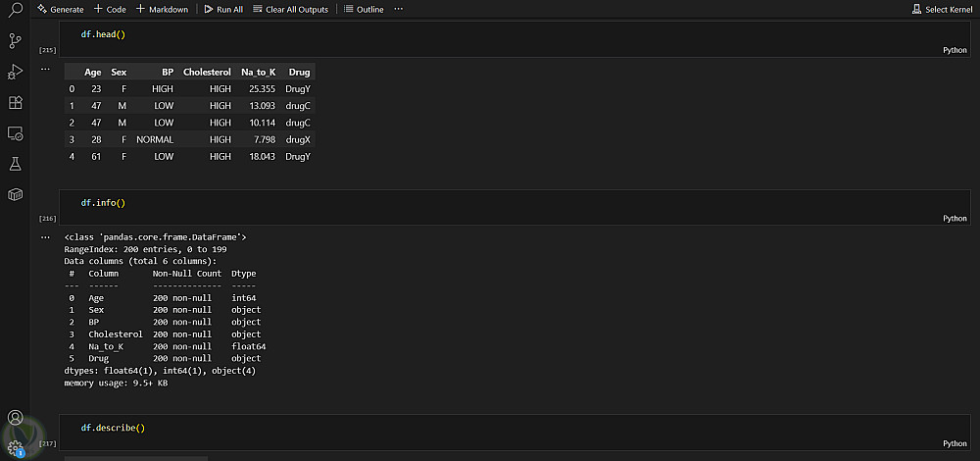Add a new Code cell
This screenshot has width=980, height=461.
tap(110, 9)
